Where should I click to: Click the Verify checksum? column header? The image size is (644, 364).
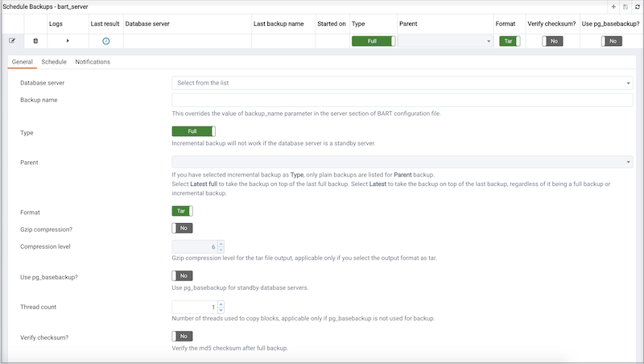point(551,24)
